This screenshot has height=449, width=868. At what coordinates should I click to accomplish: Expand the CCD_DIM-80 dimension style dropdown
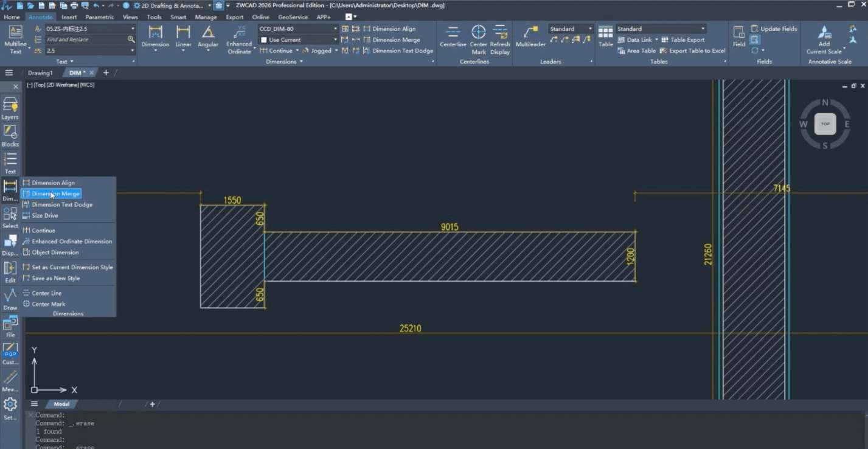point(335,29)
